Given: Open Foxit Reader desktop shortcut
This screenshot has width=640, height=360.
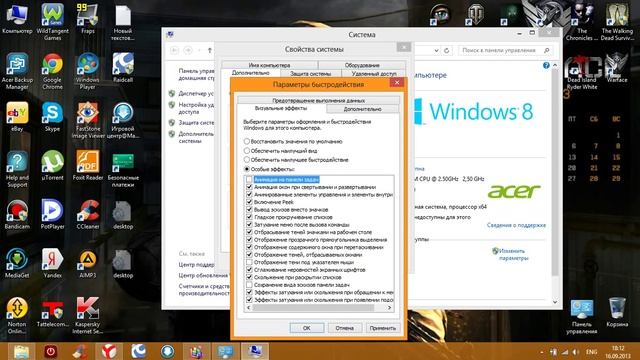Looking at the screenshot, I should pos(87,166).
